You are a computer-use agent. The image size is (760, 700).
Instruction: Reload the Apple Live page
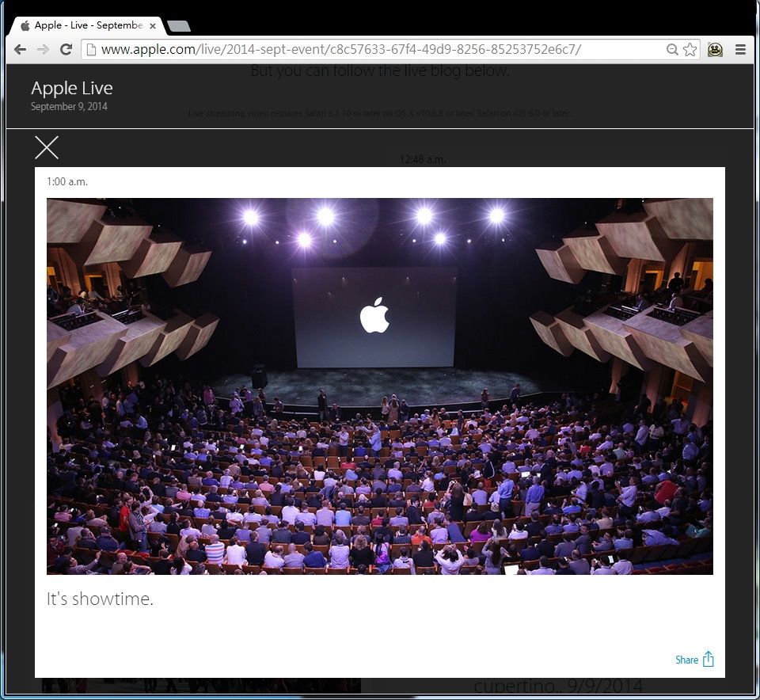pos(66,49)
